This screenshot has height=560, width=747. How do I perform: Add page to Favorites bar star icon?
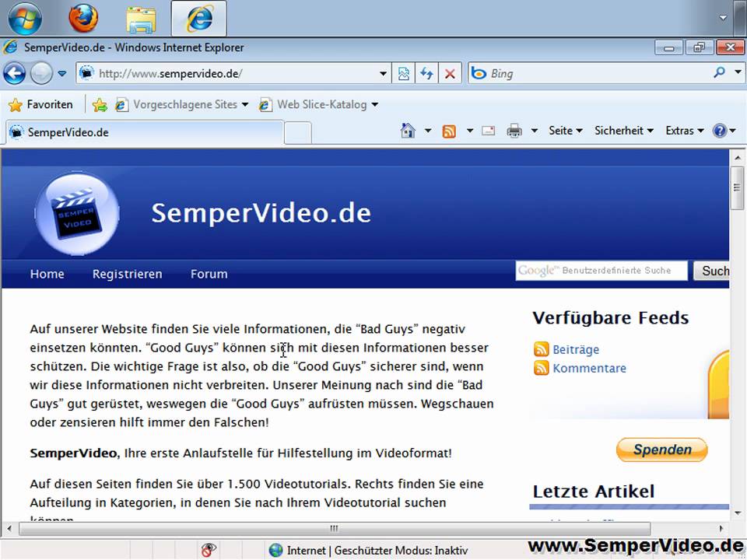click(100, 105)
